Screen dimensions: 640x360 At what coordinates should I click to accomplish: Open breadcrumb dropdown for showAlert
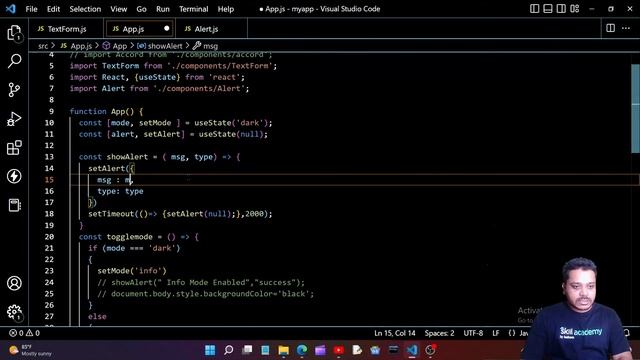tap(160, 46)
